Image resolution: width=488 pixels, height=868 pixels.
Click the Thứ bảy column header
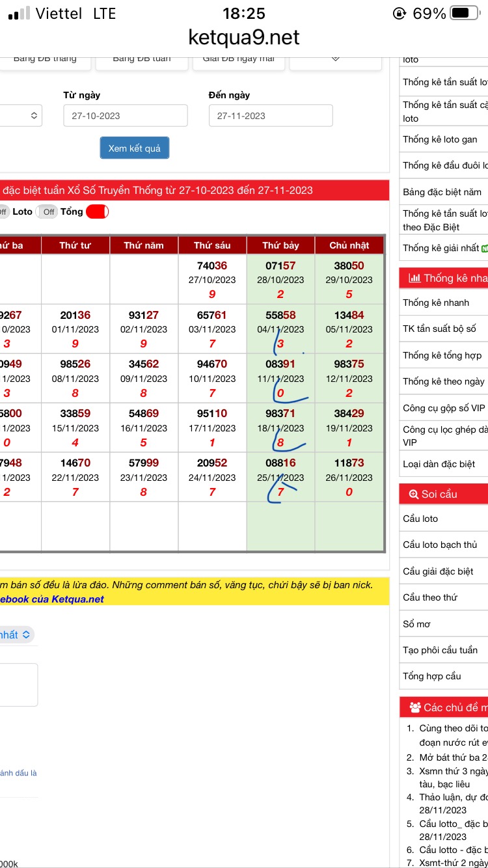pyautogui.click(x=280, y=245)
